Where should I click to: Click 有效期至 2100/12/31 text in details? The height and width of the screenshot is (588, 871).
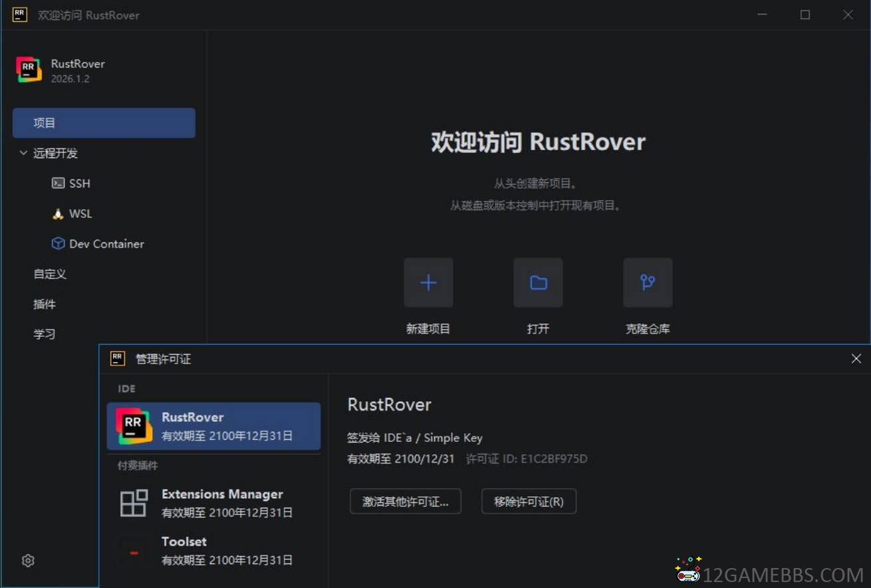tap(401, 458)
